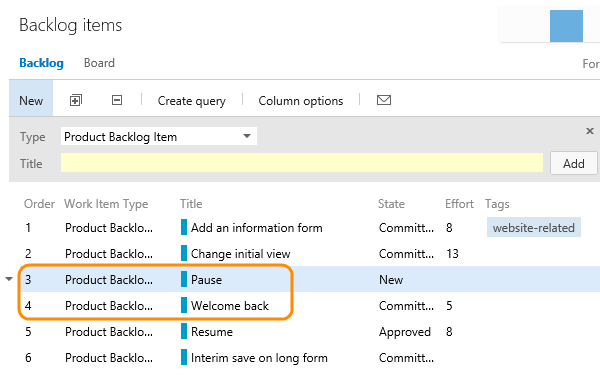Click the State column header
The height and width of the screenshot is (375, 600).
tap(391, 204)
